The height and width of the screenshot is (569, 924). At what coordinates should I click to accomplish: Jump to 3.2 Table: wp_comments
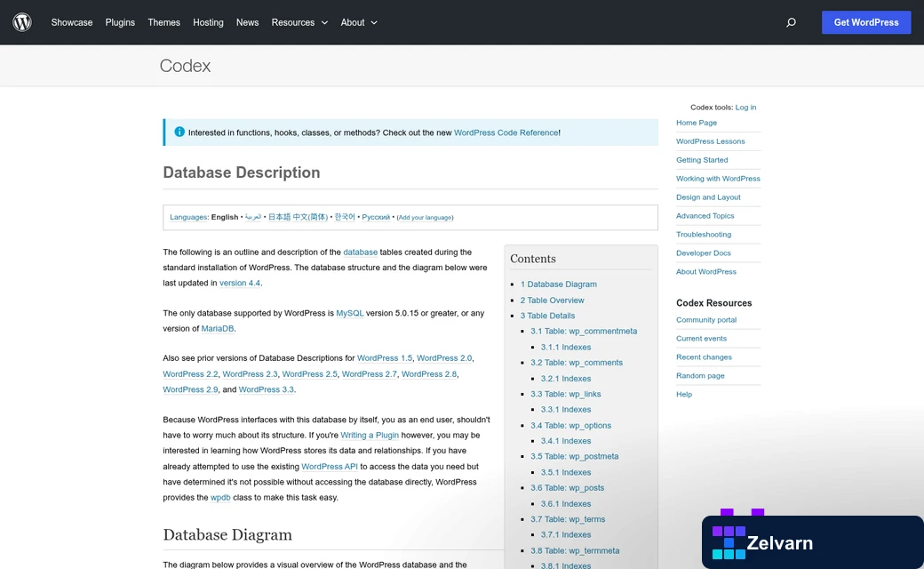tap(577, 363)
